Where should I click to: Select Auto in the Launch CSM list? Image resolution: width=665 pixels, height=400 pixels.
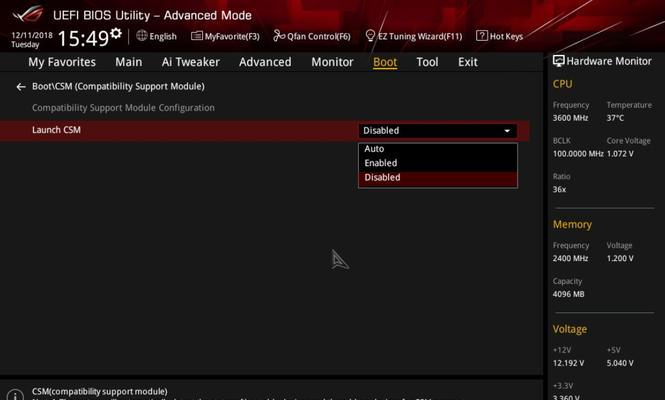438,149
